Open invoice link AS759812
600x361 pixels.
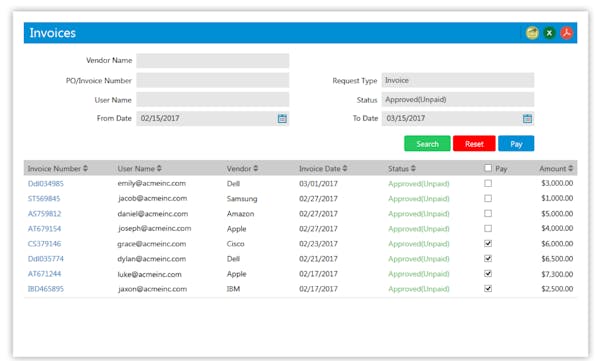(x=44, y=214)
